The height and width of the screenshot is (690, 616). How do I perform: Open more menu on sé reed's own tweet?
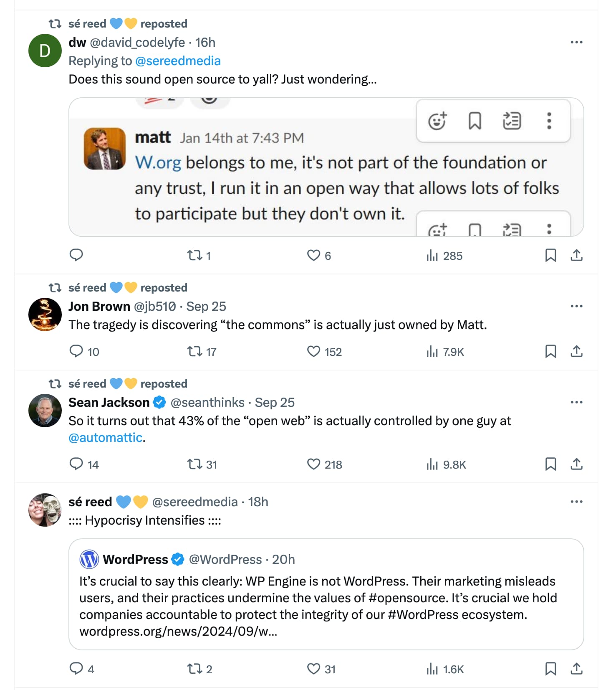click(576, 502)
